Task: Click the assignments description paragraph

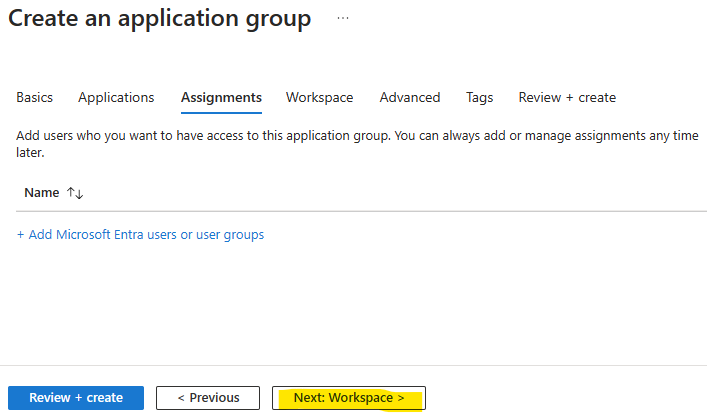Action: coord(357,144)
